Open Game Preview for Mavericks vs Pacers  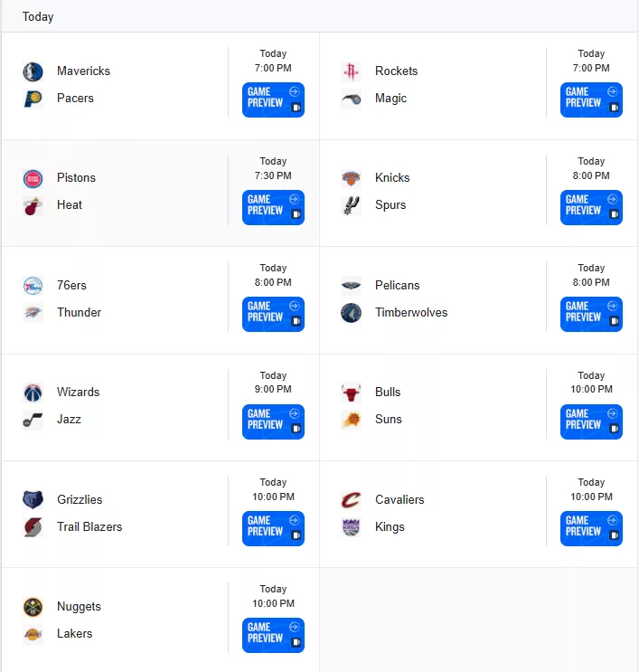pos(273,99)
